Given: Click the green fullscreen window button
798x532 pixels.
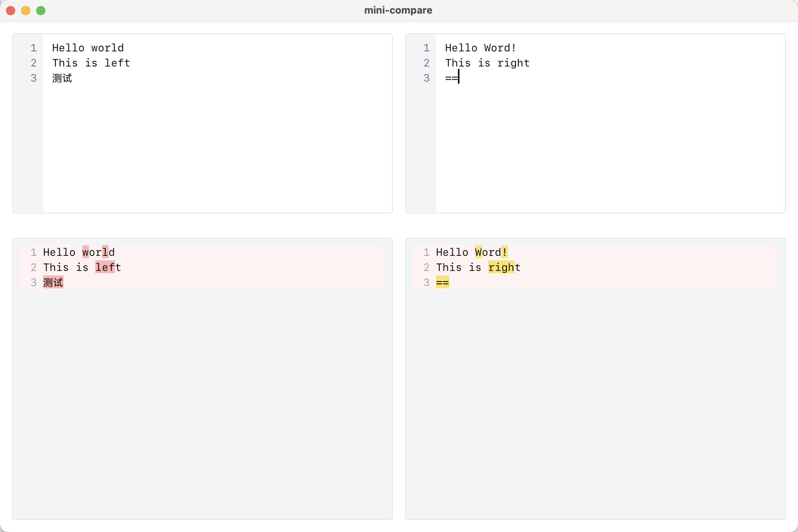Looking at the screenshot, I should click(x=41, y=11).
